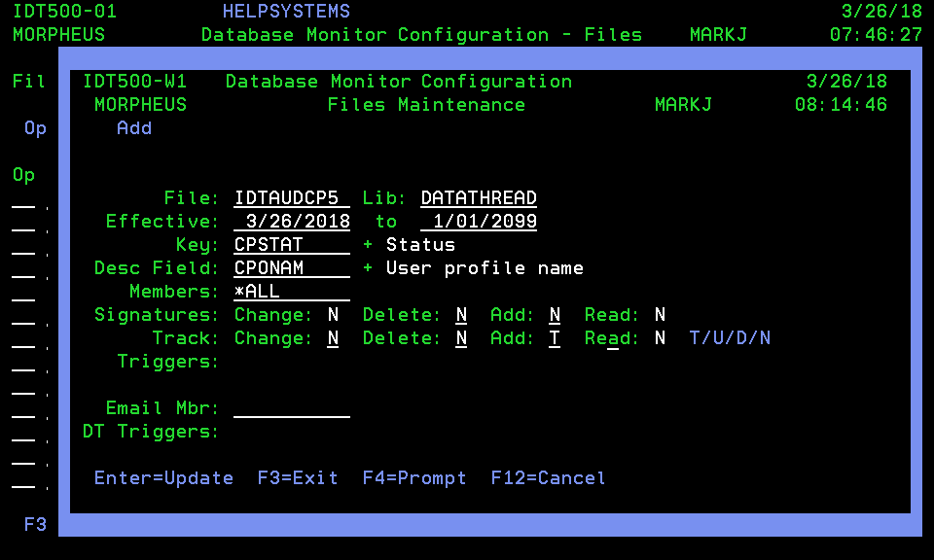This screenshot has height=560, width=934.
Task: Click last option field in background list
Action: tap(23, 478)
